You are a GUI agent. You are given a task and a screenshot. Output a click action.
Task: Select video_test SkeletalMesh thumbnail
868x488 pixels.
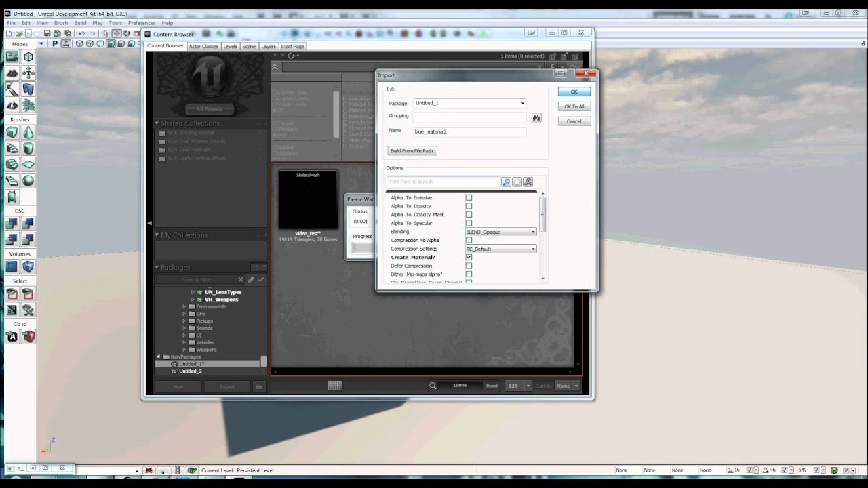tap(308, 200)
